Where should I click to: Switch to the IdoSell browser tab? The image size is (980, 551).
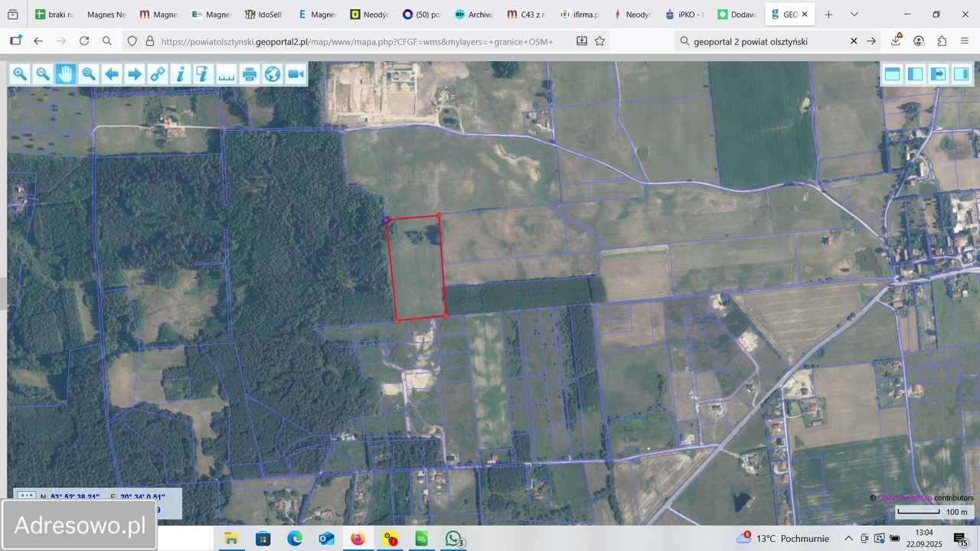[x=263, y=15]
